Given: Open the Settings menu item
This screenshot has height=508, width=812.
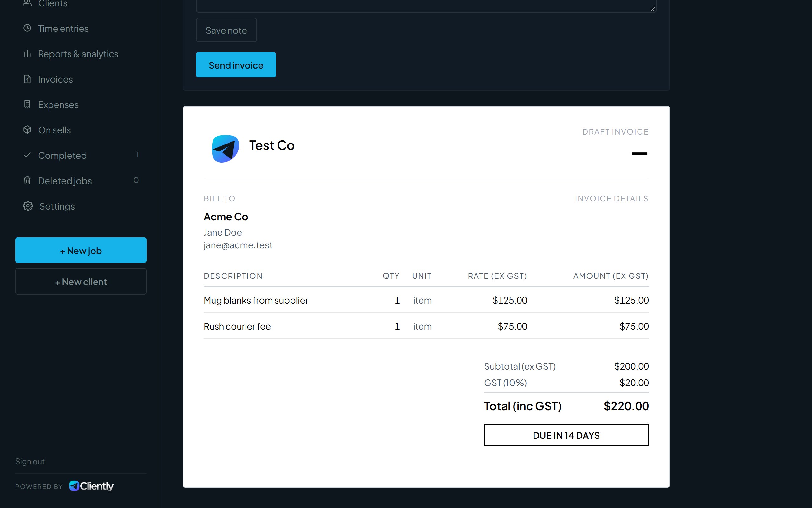Looking at the screenshot, I should (81, 206).
